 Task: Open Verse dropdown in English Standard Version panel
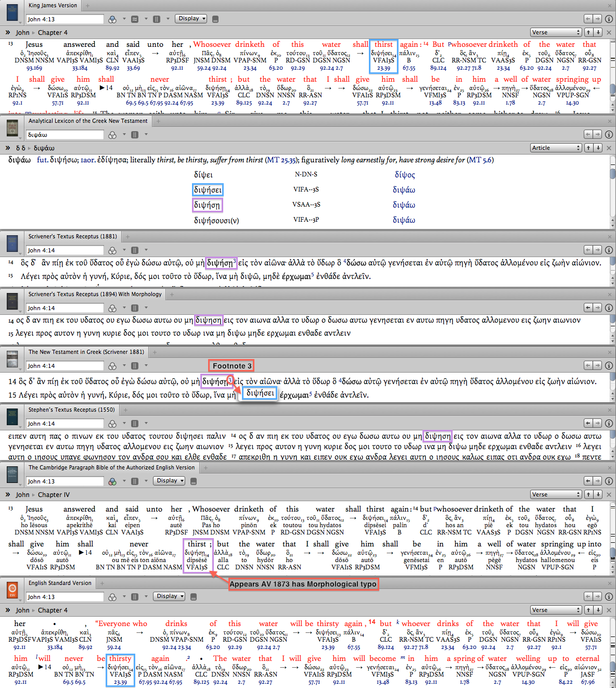[x=556, y=610]
